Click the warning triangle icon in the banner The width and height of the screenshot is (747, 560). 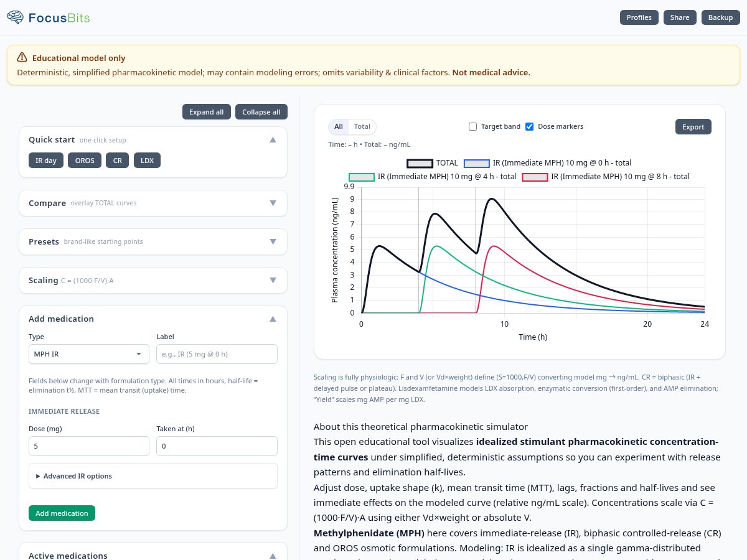(22, 58)
